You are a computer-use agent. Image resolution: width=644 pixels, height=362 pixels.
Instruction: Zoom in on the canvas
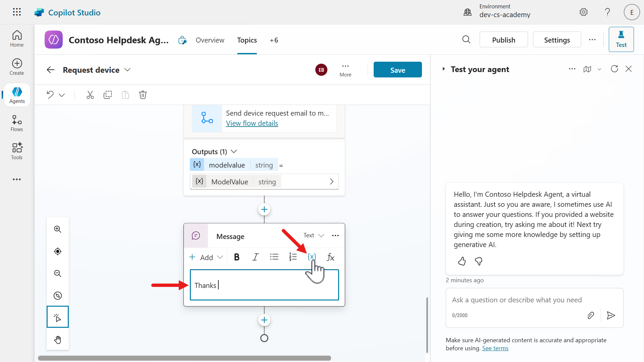58,229
